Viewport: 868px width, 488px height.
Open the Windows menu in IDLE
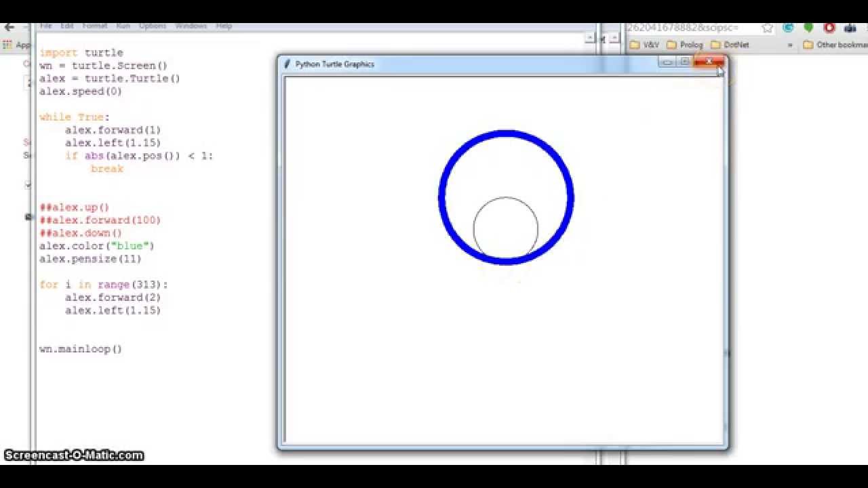(191, 26)
